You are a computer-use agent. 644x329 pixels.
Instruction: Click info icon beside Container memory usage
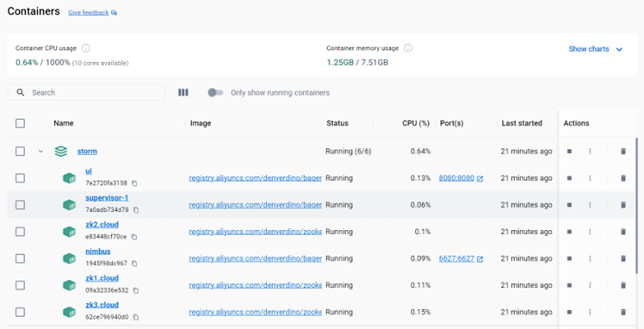408,48
